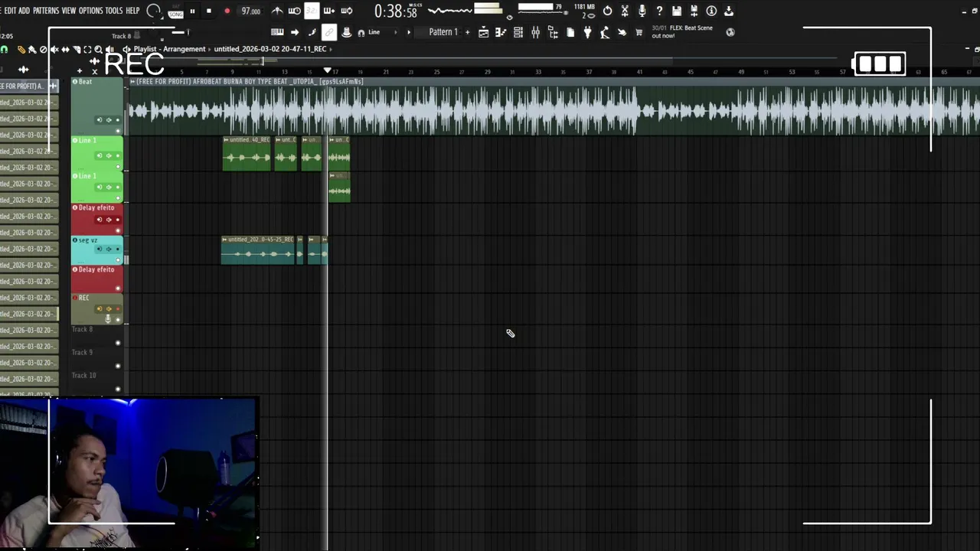980x551 pixels.
Task: Open the Mixer icon
Action: coord(535,32)
